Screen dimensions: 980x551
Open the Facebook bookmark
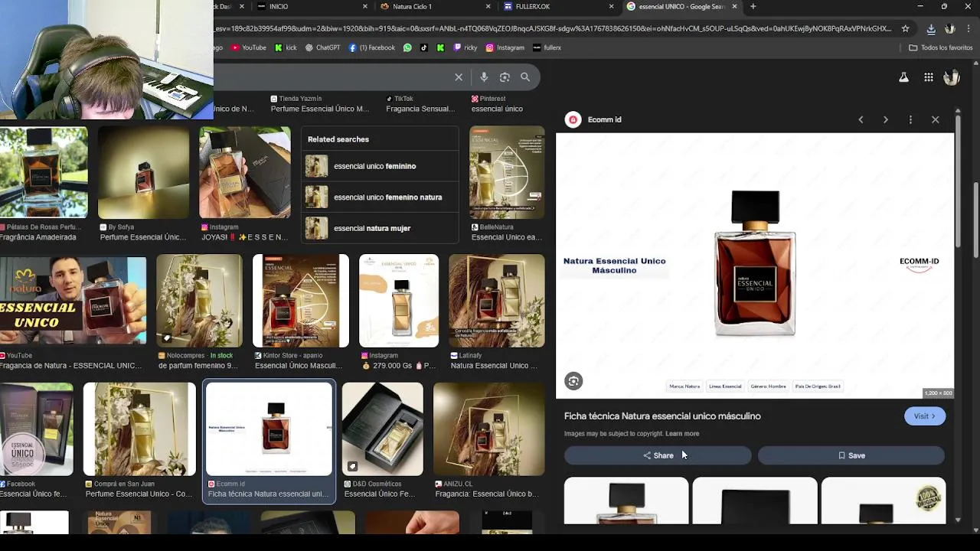coord(372,47)
